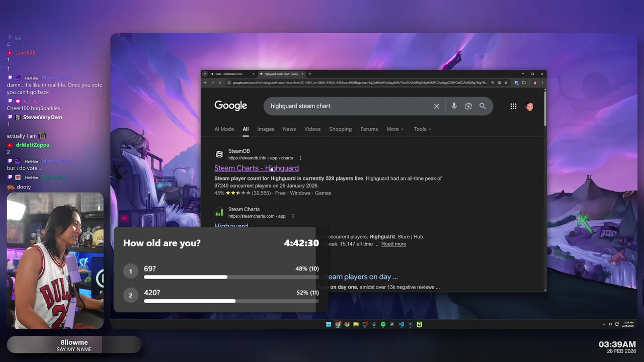The image size is (644, 362).
Task: Open the green app icon in taskbar
Action: coord(419,324)
